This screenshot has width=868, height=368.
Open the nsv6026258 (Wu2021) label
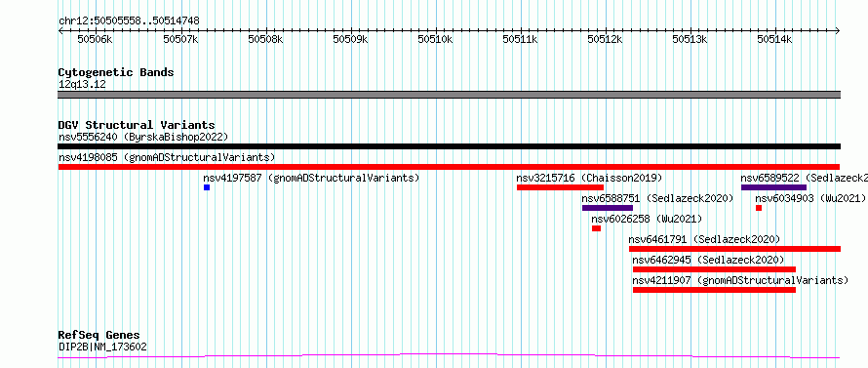coord(647,219)
